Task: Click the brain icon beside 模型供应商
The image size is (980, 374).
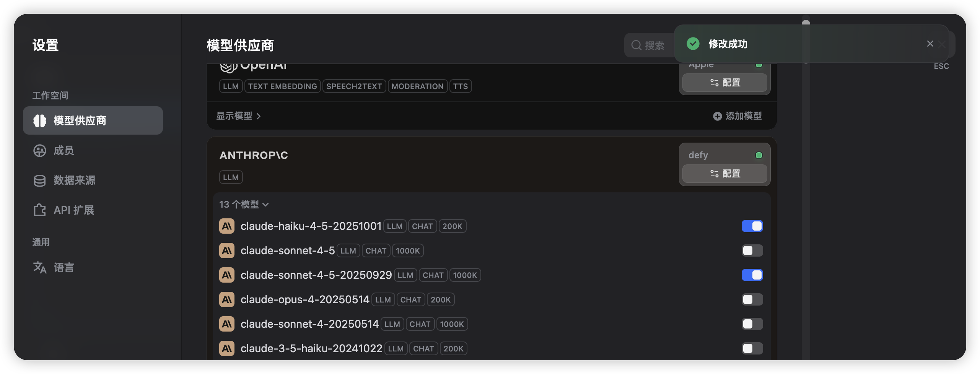Action: (x=40, y=120)
